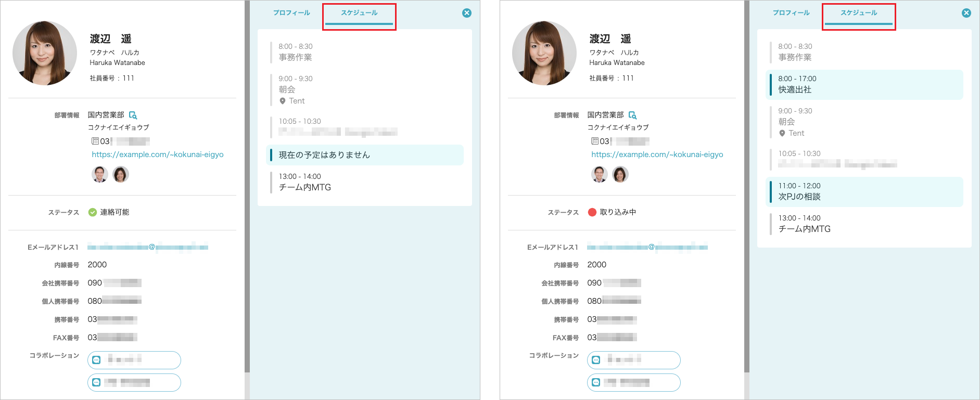Screen dimensions: 980x400
Task: Select 8:00 - 17:00 快適出社 entry
Action: tap(864, 84)
